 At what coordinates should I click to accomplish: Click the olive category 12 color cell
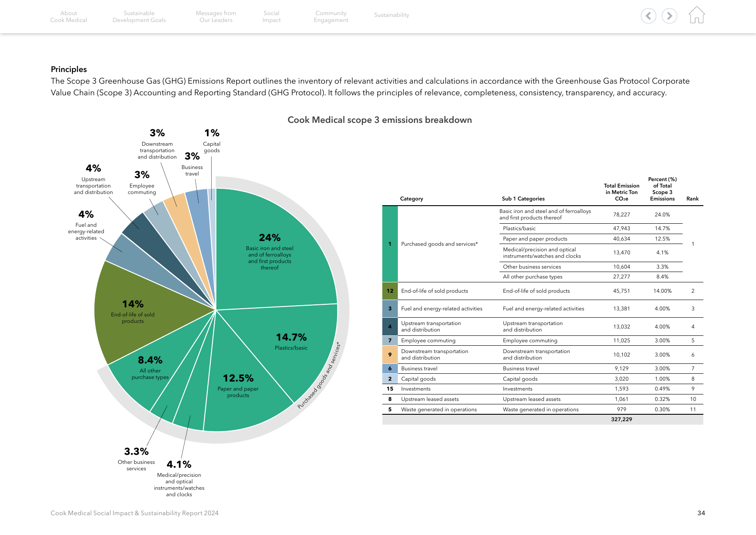tap(390, 291)
